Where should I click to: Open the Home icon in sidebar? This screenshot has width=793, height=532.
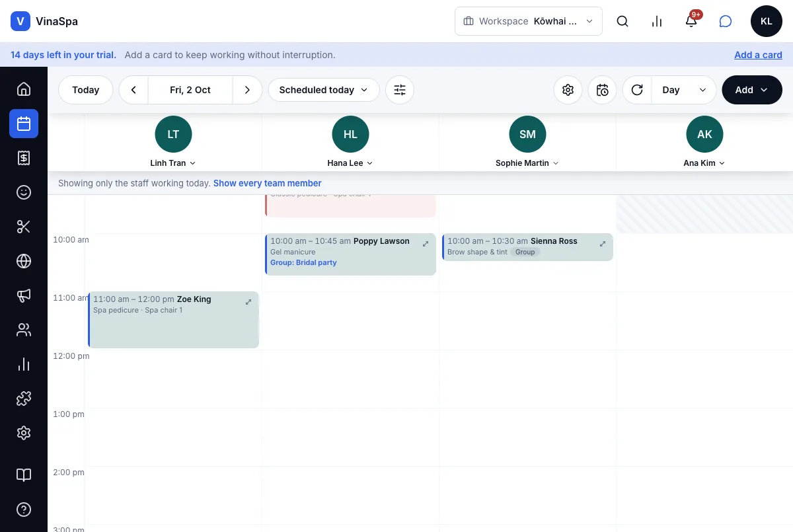pos(24,89)
